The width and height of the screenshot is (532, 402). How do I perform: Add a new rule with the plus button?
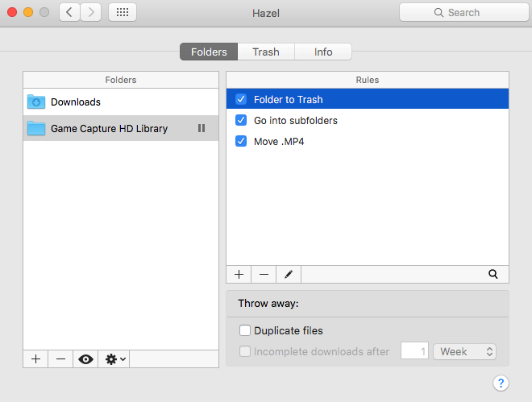pos(239,274)
